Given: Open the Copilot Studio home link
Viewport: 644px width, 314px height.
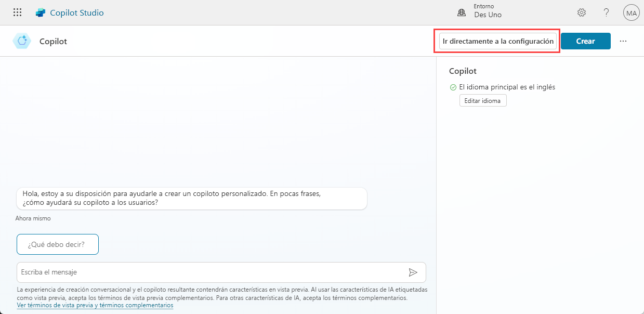Looking at the screenshot, I should click(77, 12).
